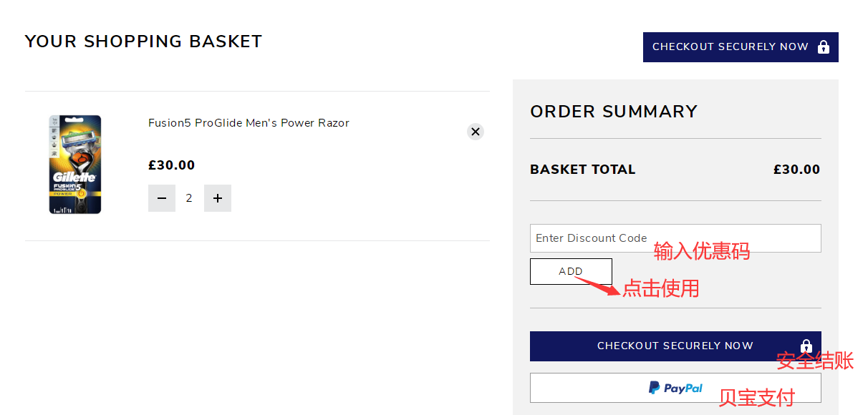
Task: Click Checkout Securely Now text under the discount section
Action: point(675,346)
